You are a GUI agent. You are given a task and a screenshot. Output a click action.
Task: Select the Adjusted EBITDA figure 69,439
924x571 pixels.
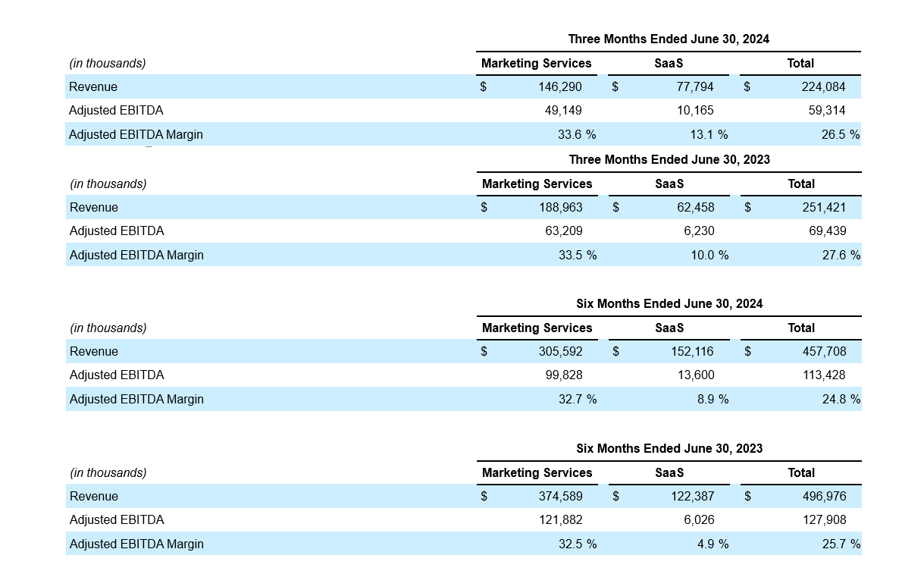828,231
